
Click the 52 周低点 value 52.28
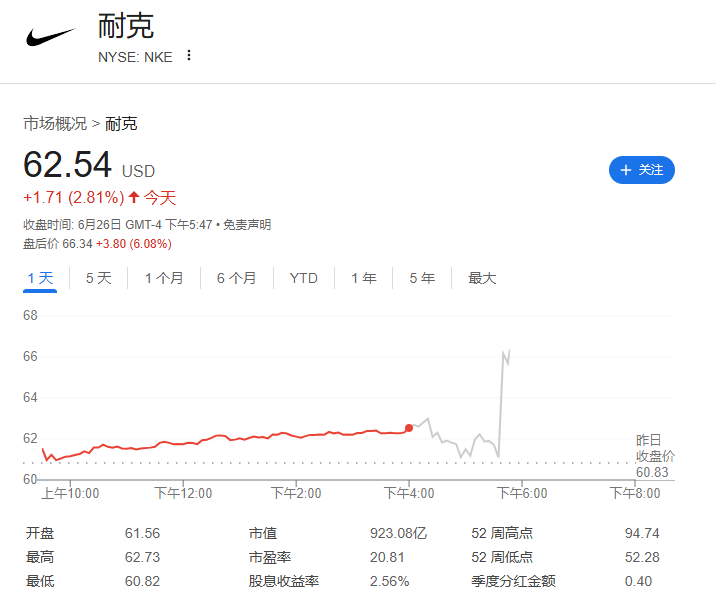click(642, 557)
